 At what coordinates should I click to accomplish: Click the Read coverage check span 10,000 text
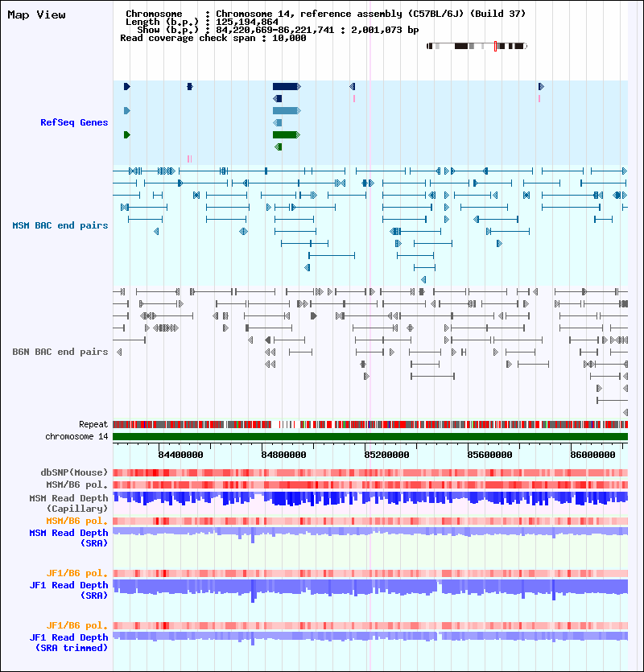(x=213, y=38)
